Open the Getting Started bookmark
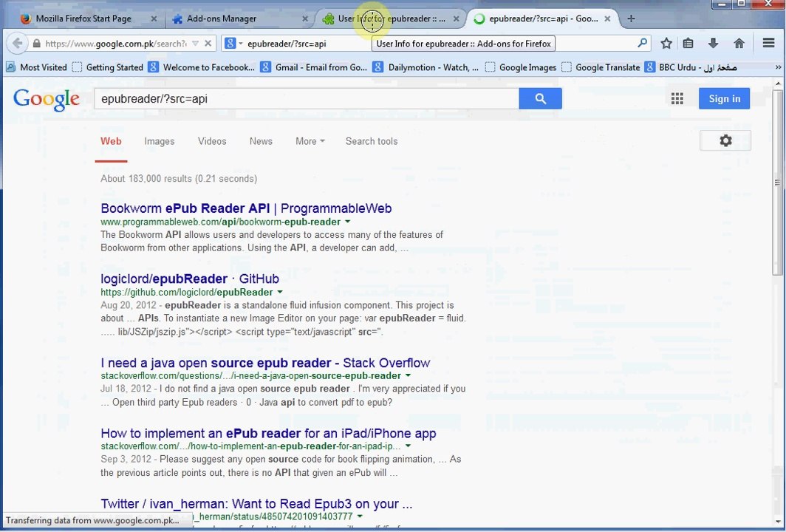The image size is (786, 532). [108, 67]
